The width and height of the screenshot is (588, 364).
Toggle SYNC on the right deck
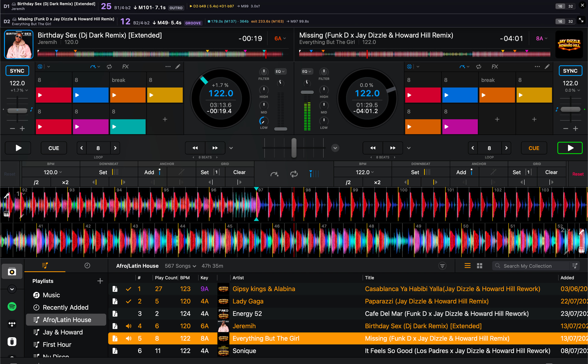tap(570, 71)
